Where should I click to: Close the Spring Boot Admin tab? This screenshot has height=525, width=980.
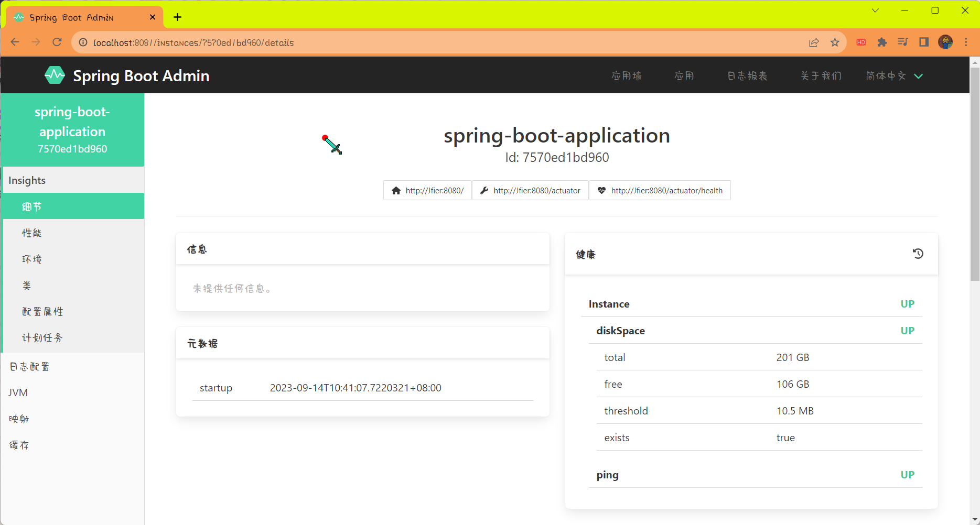click(153, 17)
